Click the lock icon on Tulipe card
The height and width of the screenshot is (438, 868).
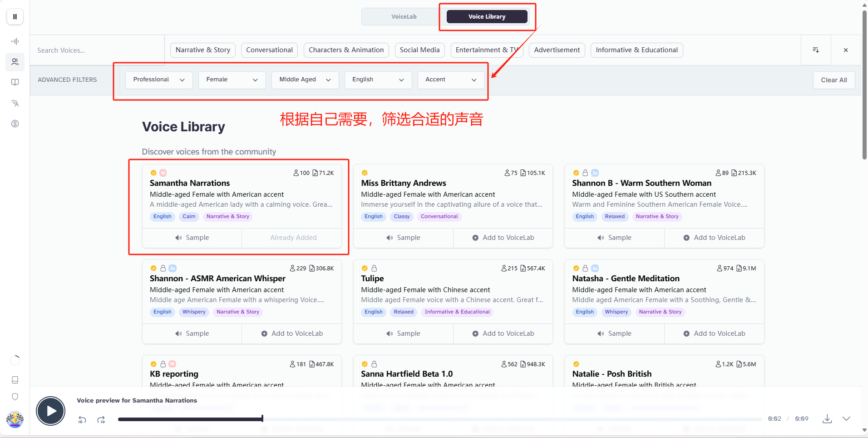click(374, 268)
